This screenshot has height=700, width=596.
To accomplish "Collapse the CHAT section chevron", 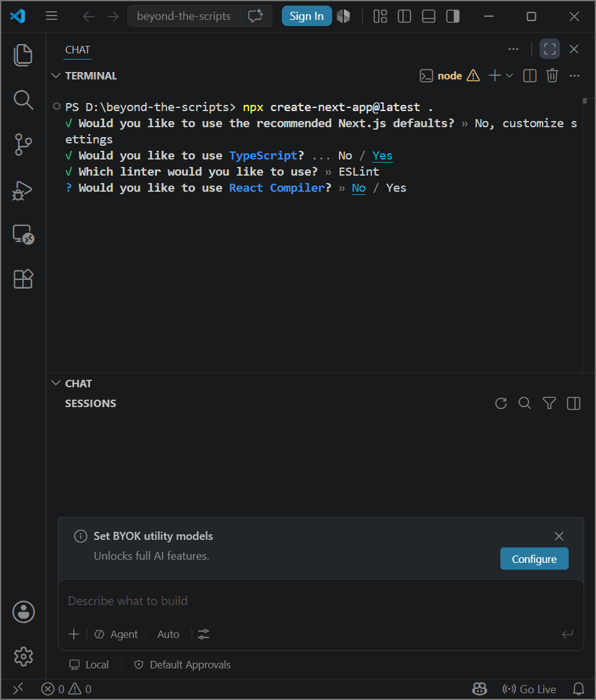I will [56, 383].
